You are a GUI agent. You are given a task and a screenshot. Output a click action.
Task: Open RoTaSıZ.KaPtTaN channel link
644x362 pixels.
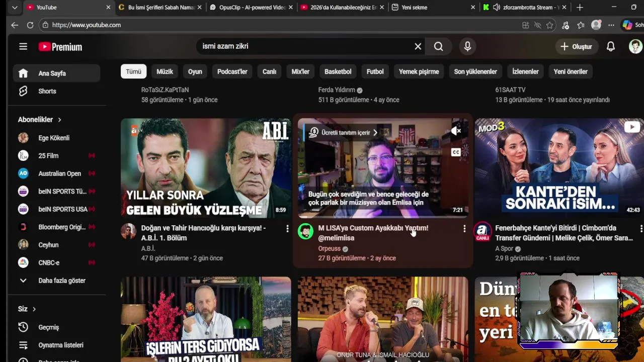click(165, 90)
